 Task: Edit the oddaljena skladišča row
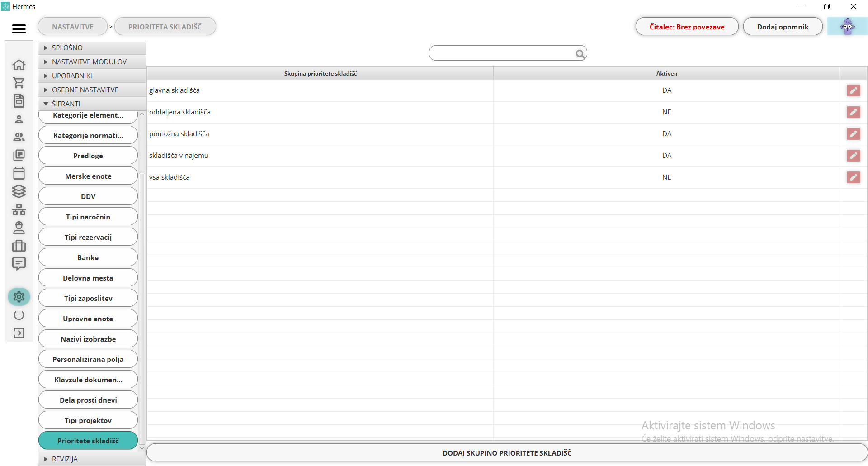853,112
